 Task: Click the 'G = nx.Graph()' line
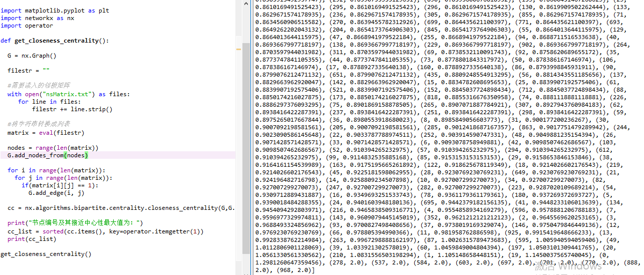coord(32,56)
